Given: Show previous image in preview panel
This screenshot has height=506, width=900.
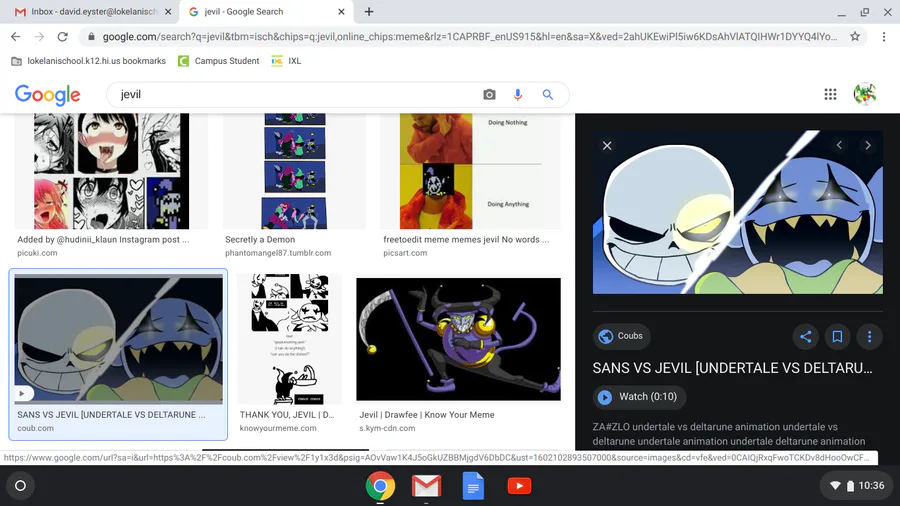Looking at the screenshot, I should pyautogui.click(x=839, y=145).
